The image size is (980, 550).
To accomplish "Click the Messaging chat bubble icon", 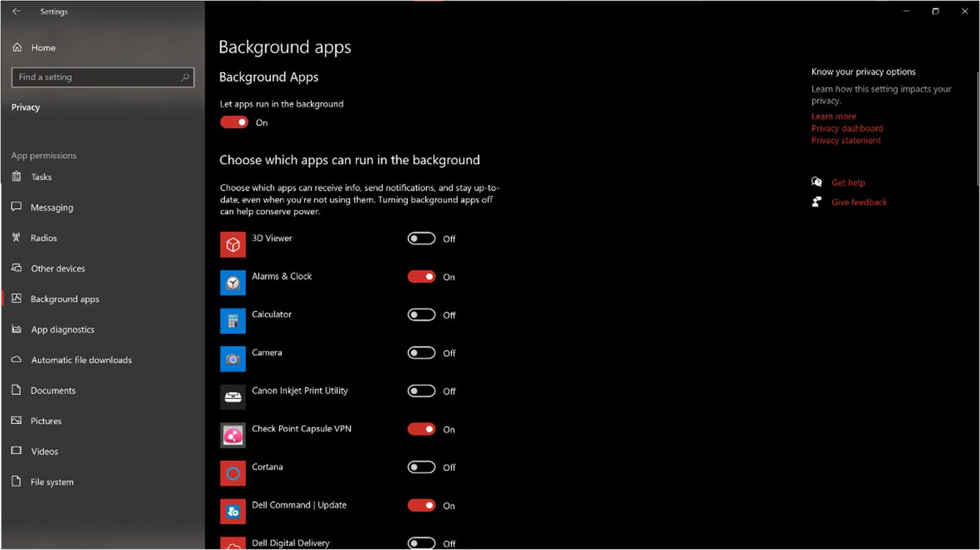I will (x=17, y=207).
